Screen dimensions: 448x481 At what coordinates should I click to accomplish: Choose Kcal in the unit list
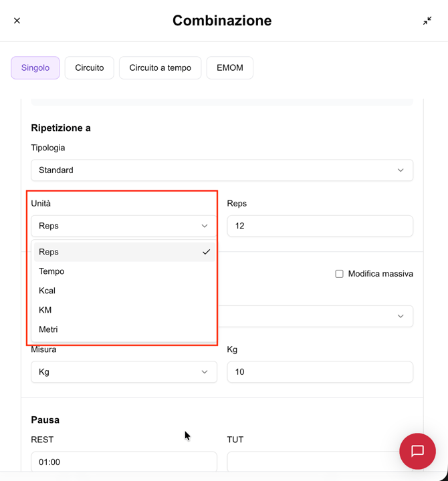(47, 291)
